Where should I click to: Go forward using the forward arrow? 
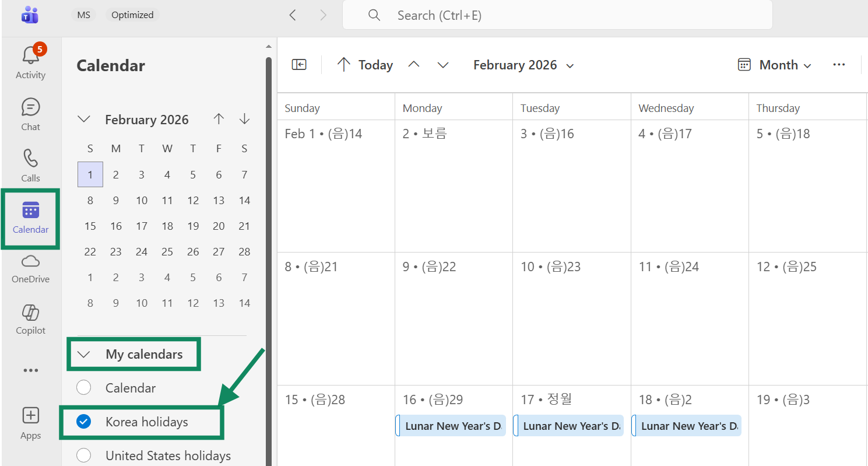coord(324,15)
